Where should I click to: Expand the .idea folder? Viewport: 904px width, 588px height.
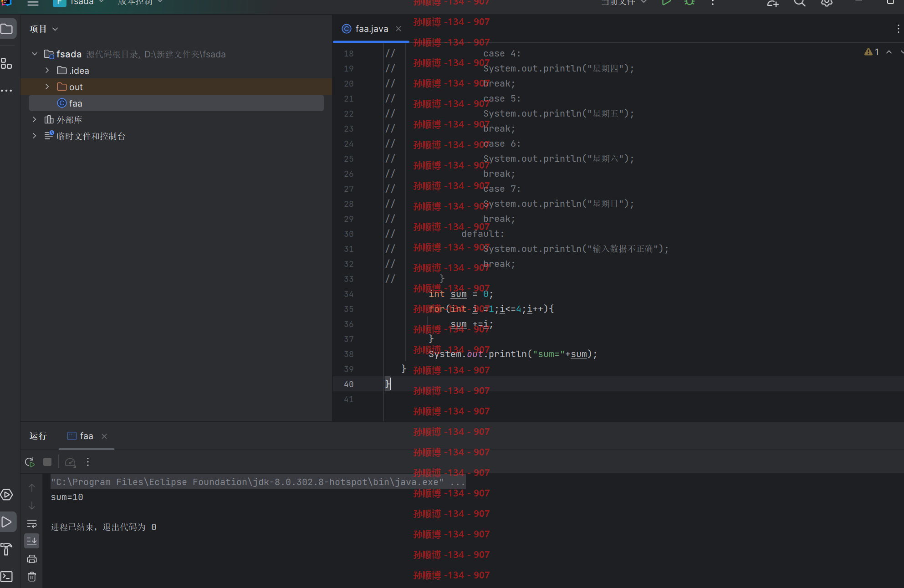point(47,70)
